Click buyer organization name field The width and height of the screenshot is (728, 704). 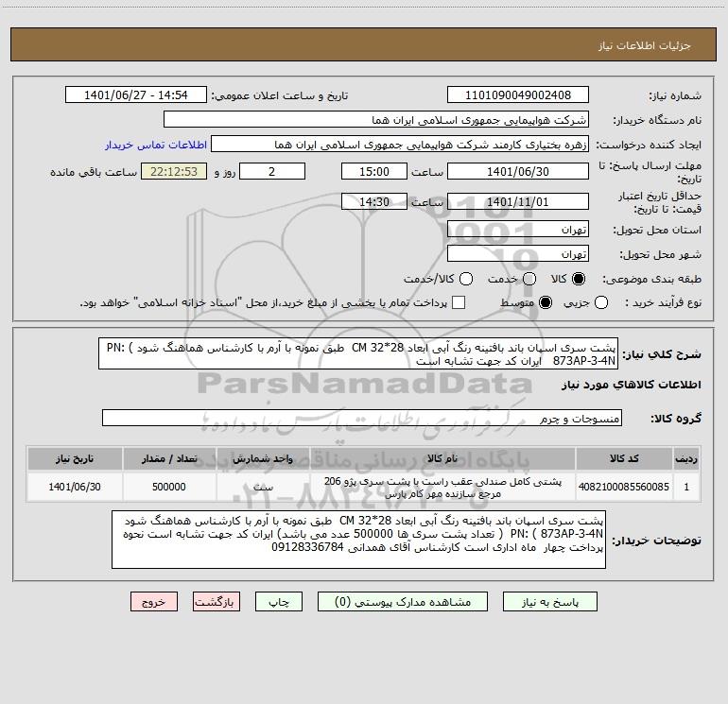point(376,120)
